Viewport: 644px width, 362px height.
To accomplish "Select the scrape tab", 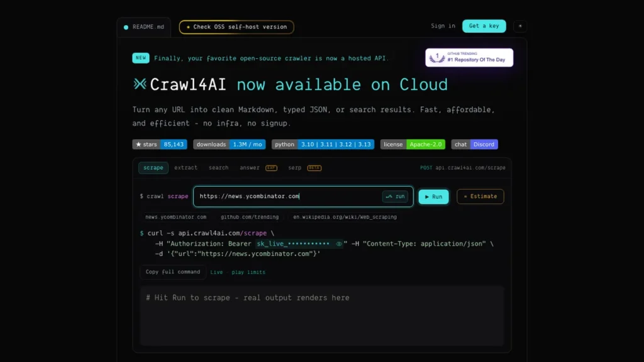I will [x=153, y=168].
